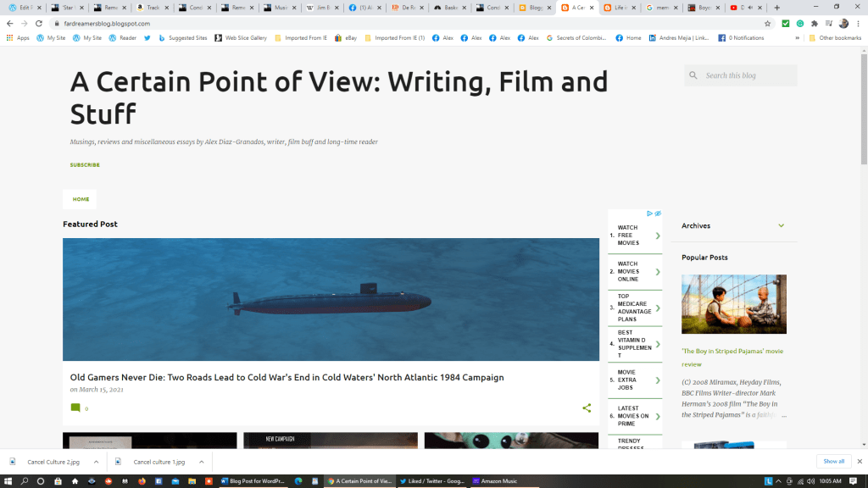Open options for Cancel Culture 2.jpg download

click(96, 462)
